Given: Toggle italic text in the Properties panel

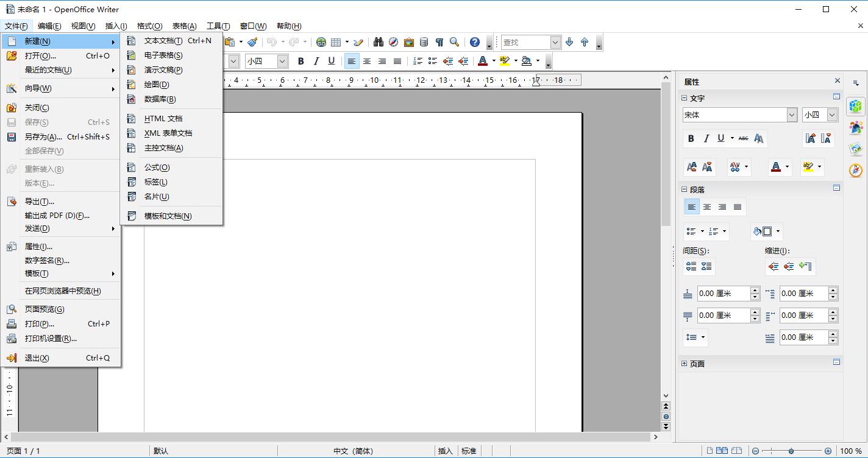Looking at the screenshot, I should click(706, 139).
